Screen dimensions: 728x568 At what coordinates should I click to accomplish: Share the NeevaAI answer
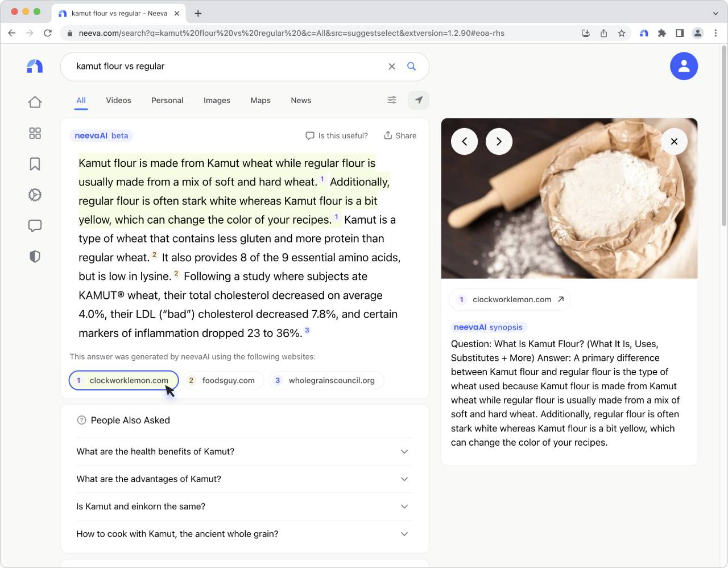[x=400, y=135]
